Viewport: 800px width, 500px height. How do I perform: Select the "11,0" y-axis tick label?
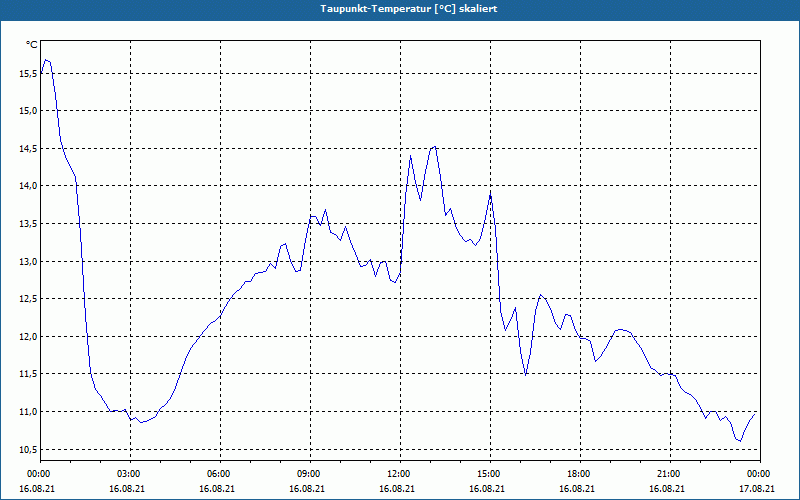(x=29, y=411)
